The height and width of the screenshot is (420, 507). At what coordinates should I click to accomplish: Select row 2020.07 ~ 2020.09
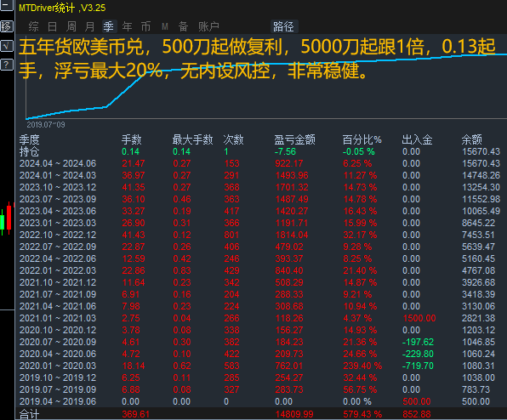point(260,342)
